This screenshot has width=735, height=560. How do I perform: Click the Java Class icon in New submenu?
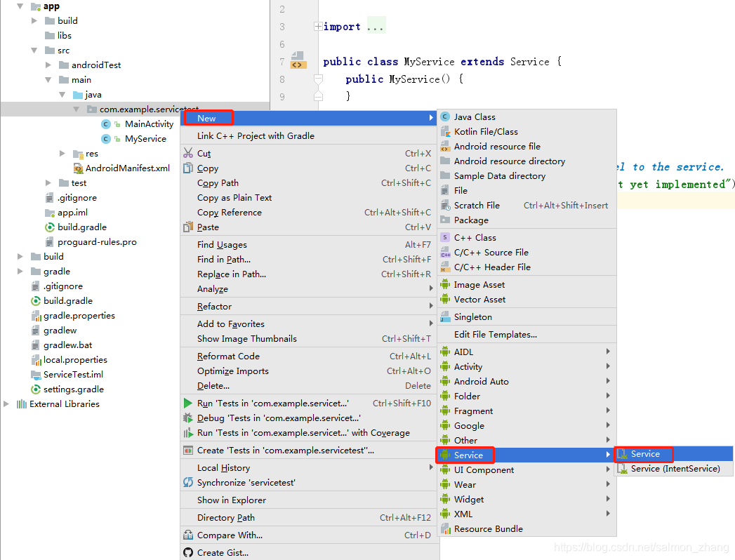tap(445, 116)
